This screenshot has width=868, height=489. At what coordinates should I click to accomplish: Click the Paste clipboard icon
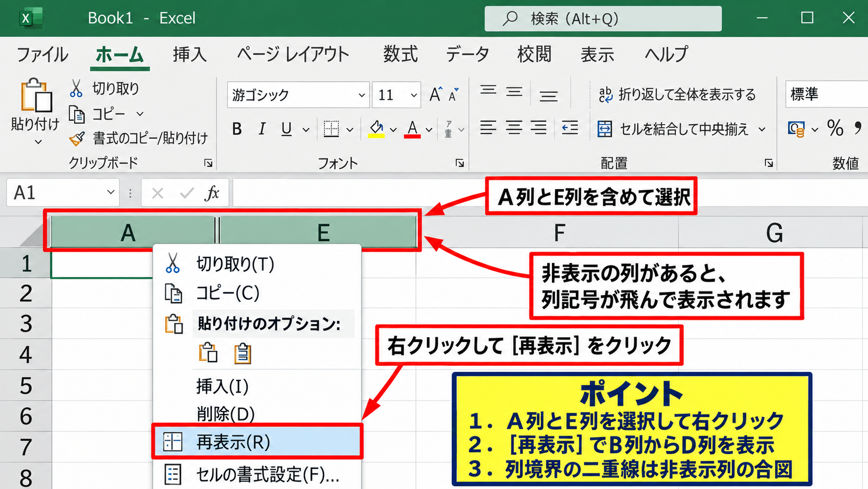[36, 96]
